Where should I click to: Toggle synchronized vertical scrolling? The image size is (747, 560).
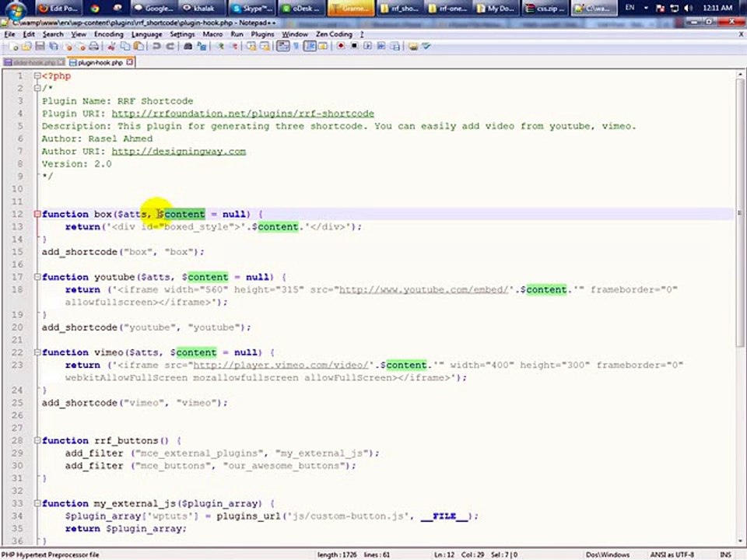coord(251,46)
